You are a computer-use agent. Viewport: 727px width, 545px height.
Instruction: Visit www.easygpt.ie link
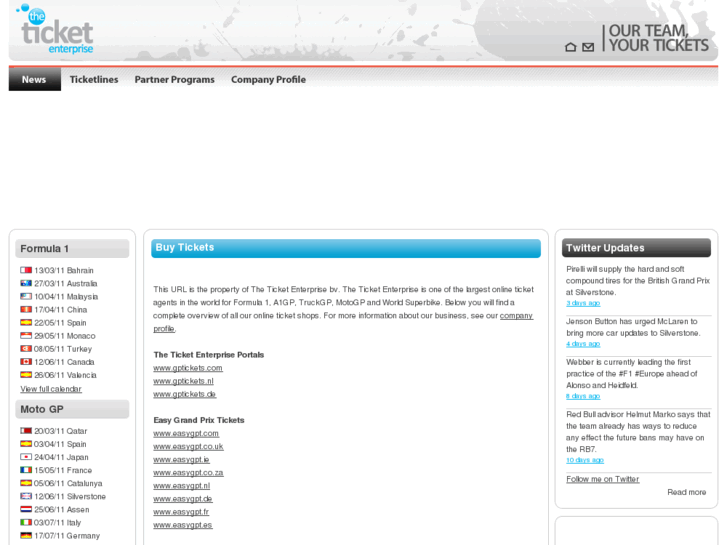pos(181,459)
